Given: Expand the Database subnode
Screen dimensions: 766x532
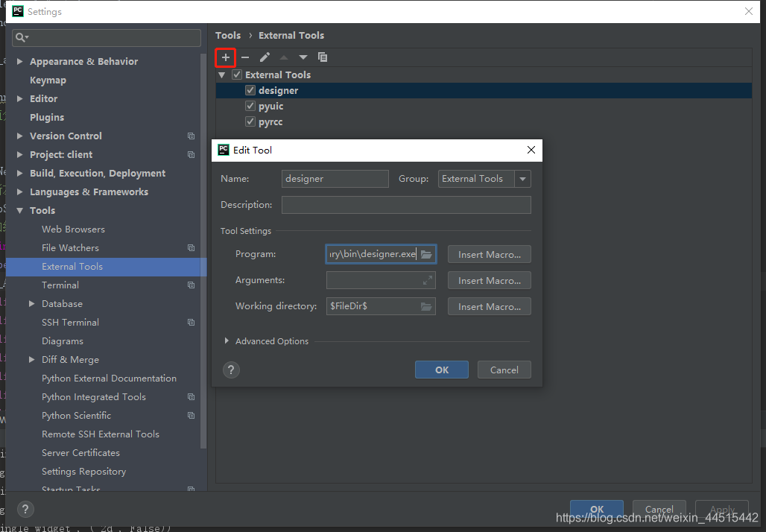Looking at the screenshot, I should pos(32,304).
